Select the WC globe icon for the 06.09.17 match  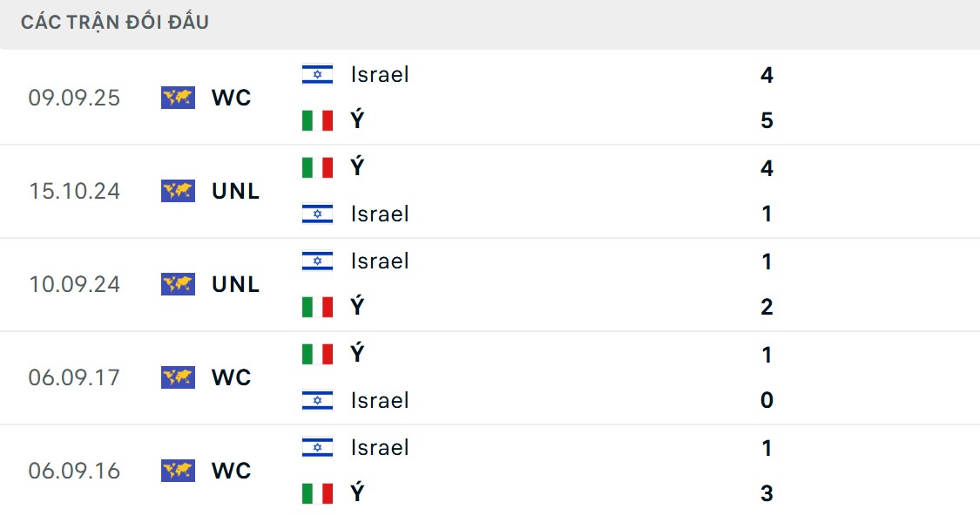pyautogui.click(x=178, y=377)
